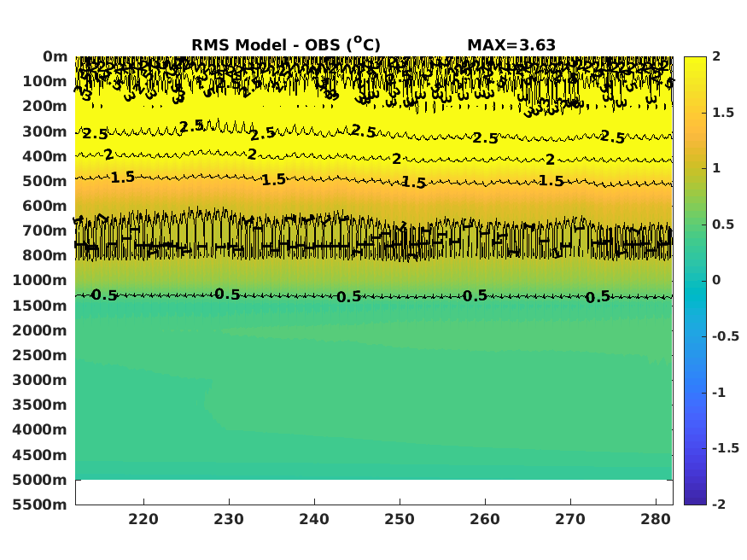Click the leftmost '2.5' contour label
The width and height of the screenshot is (747, 560).
point(96,134)
